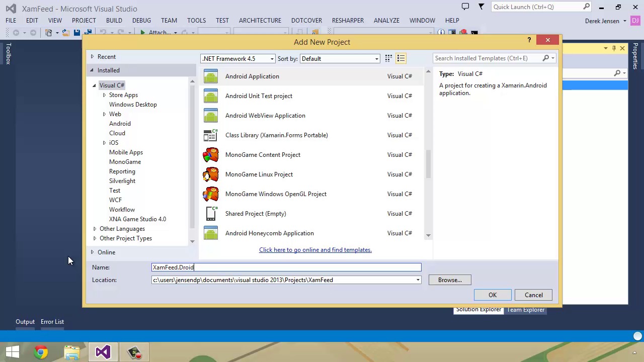644x362 pixels.
Task: Click link to find templates online
Action: pyautogui.click(x=315, y=250)
